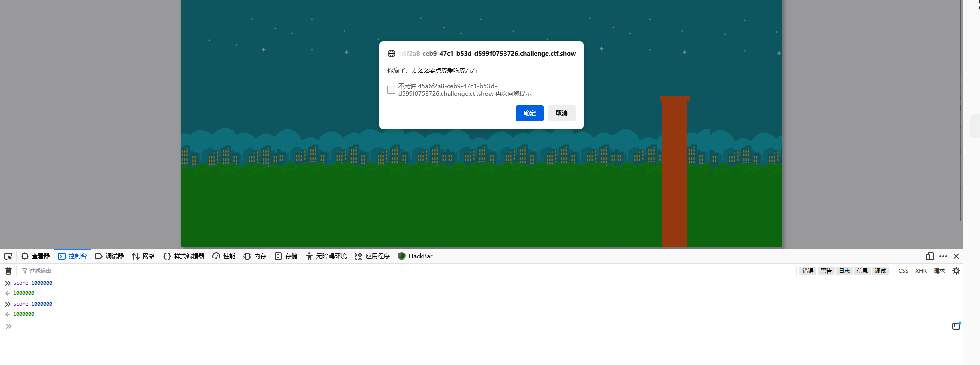Open the 调试器 (Debugger) tab
The width and height of the screenshot is (980, 365).
point(109,256)
